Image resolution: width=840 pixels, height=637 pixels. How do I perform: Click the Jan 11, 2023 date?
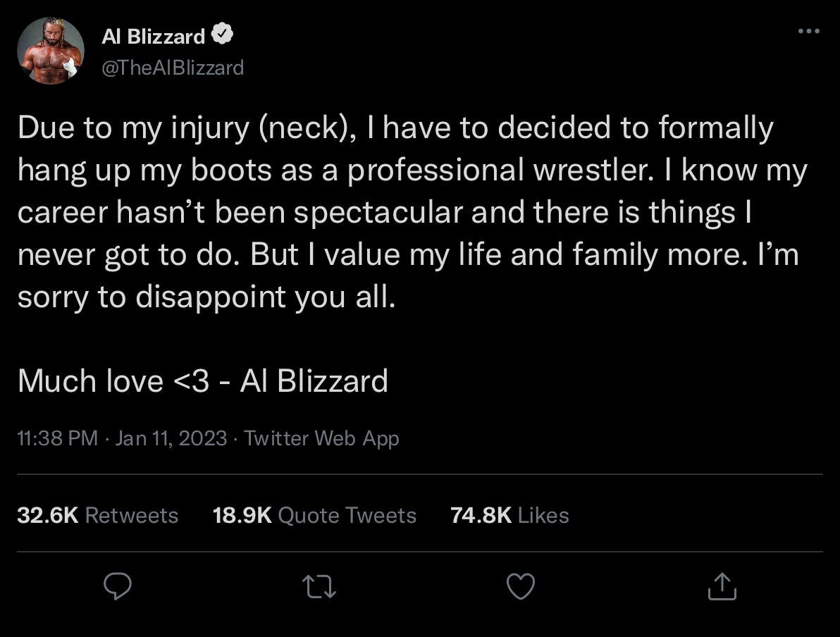[171, 438]
